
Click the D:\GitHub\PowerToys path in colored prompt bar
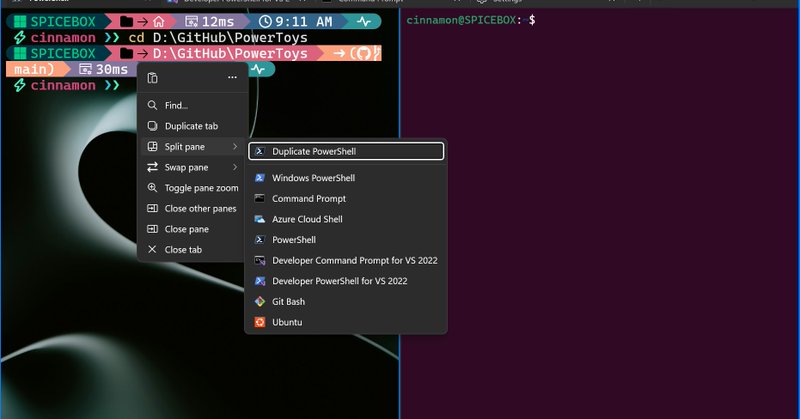tap(230, 54)
